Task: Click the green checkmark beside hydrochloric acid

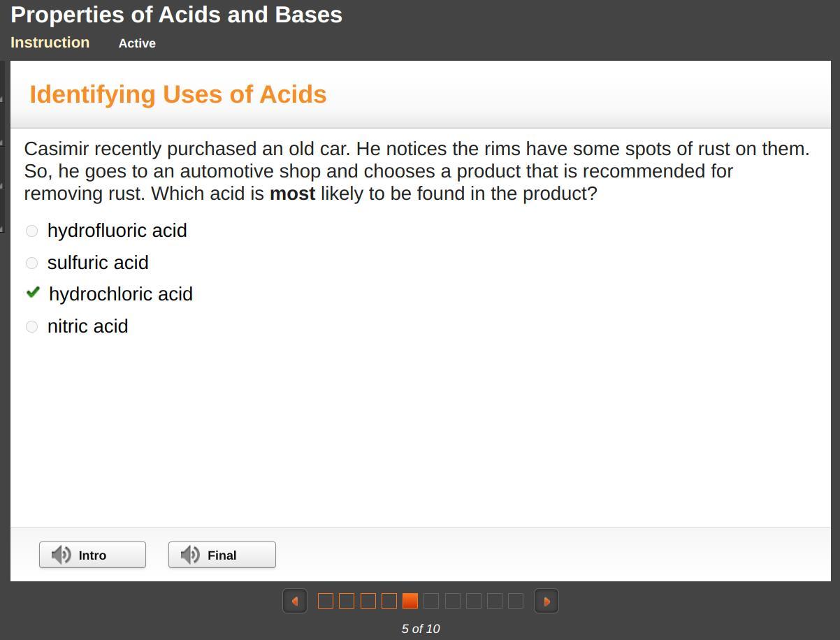Action: (33, 293)
